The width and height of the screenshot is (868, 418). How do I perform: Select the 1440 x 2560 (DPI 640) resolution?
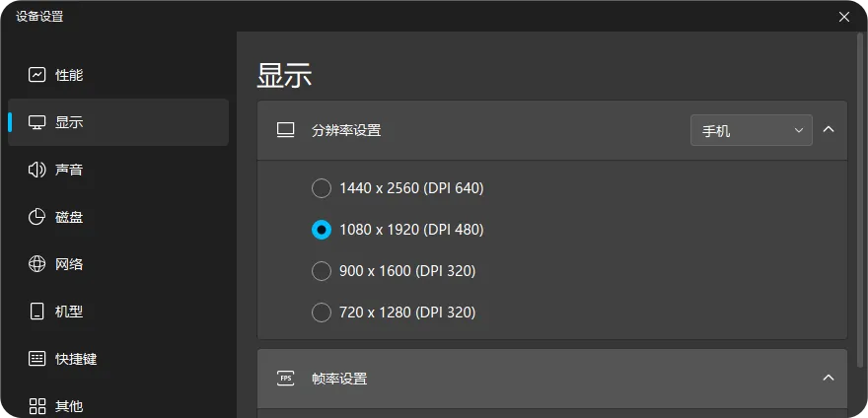pyautogui.click(x=322, y=187)
